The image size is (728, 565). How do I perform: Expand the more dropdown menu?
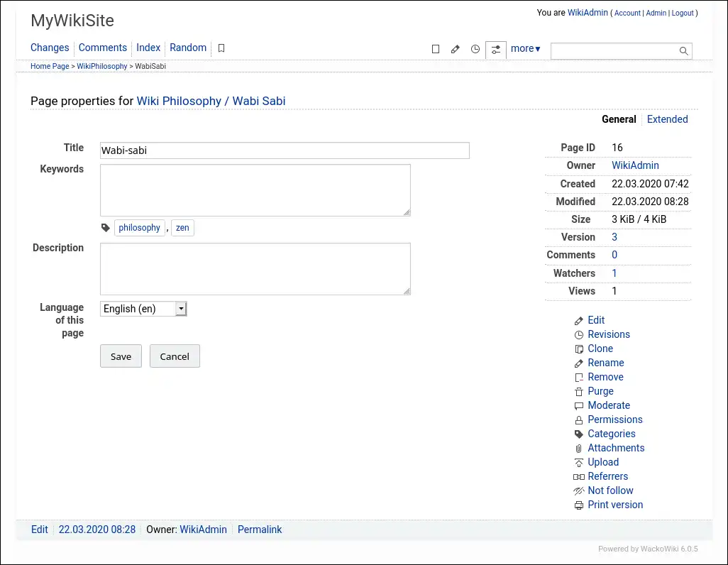point(526,48)
